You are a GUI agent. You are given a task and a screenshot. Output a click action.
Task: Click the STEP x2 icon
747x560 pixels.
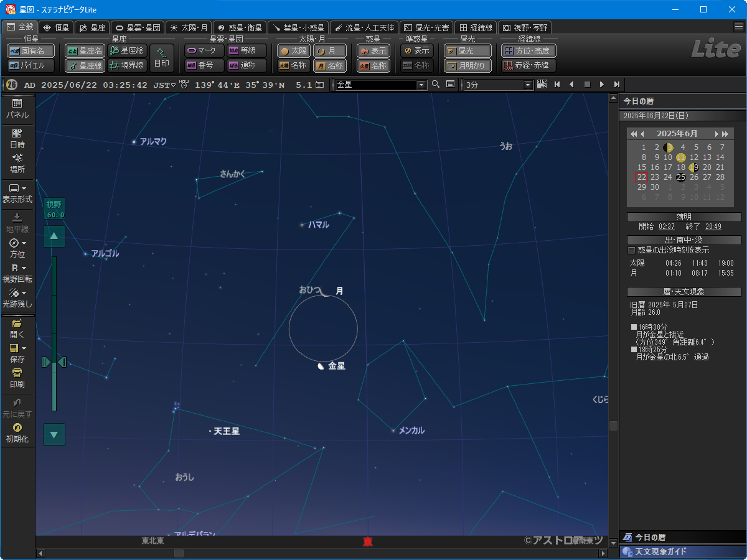pos(542,84)
